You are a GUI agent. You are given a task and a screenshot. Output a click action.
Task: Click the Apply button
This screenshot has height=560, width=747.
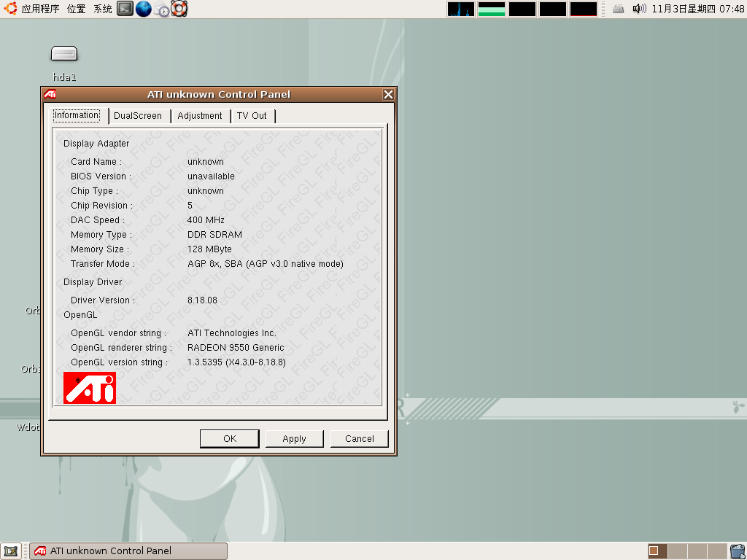coord(295,438)
